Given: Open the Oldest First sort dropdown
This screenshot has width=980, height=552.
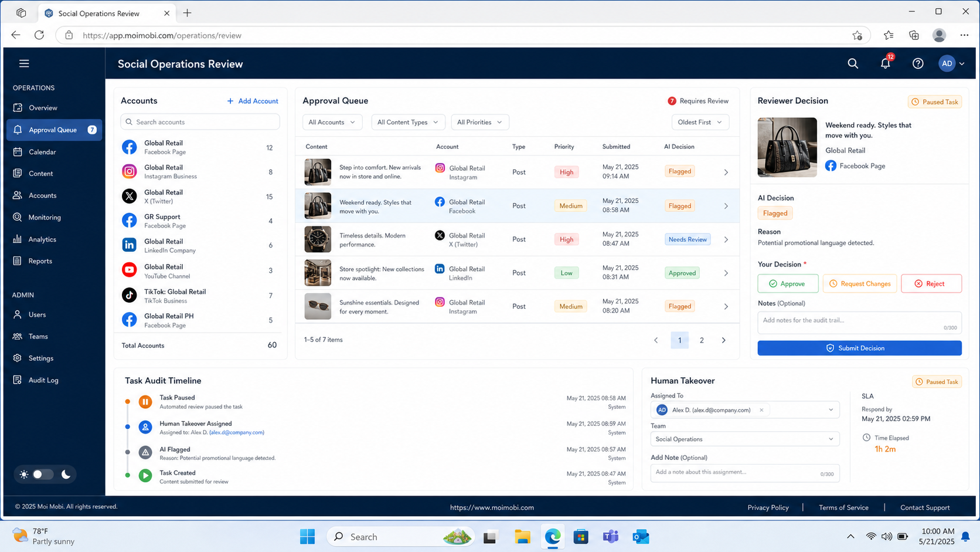Looking at the screenshot, I should [700, 122].
